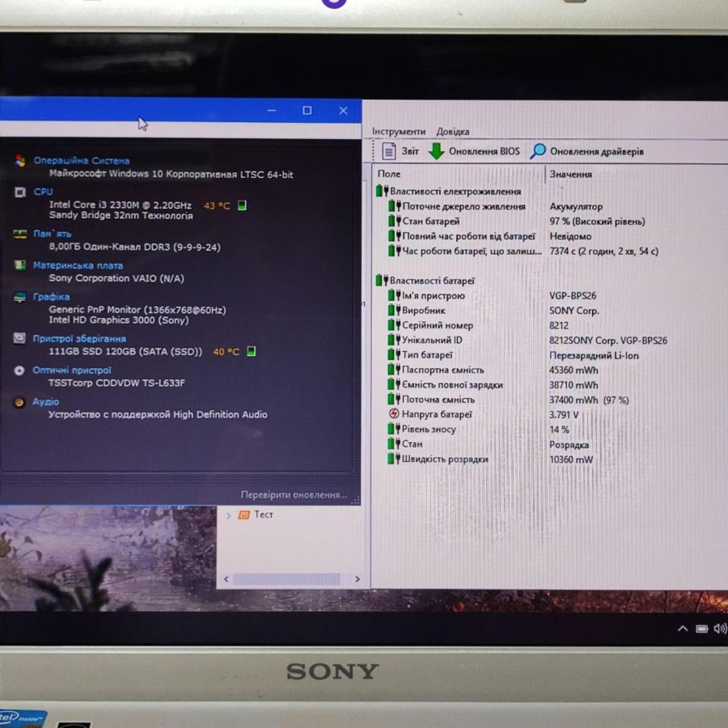This screenshot has width=728, height=728.
Task: Click the Напруга батареї voltage icon
Action: click(x=394, y=413)
